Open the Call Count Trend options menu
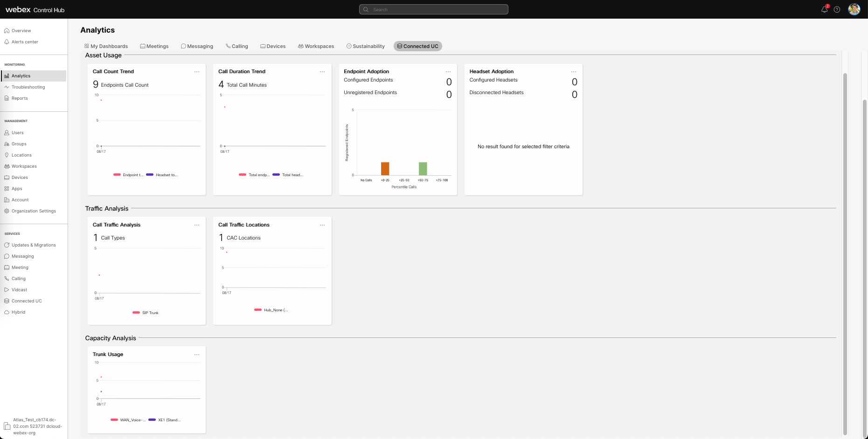Image resolution: width=868 pixels, height=439 pixels. [x=197, y=72]
